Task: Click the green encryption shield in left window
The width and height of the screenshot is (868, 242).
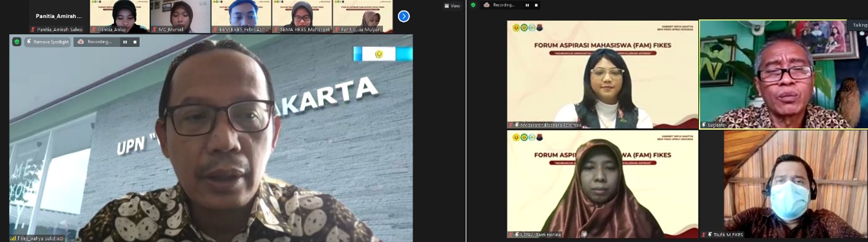Action: click(17, 42)
